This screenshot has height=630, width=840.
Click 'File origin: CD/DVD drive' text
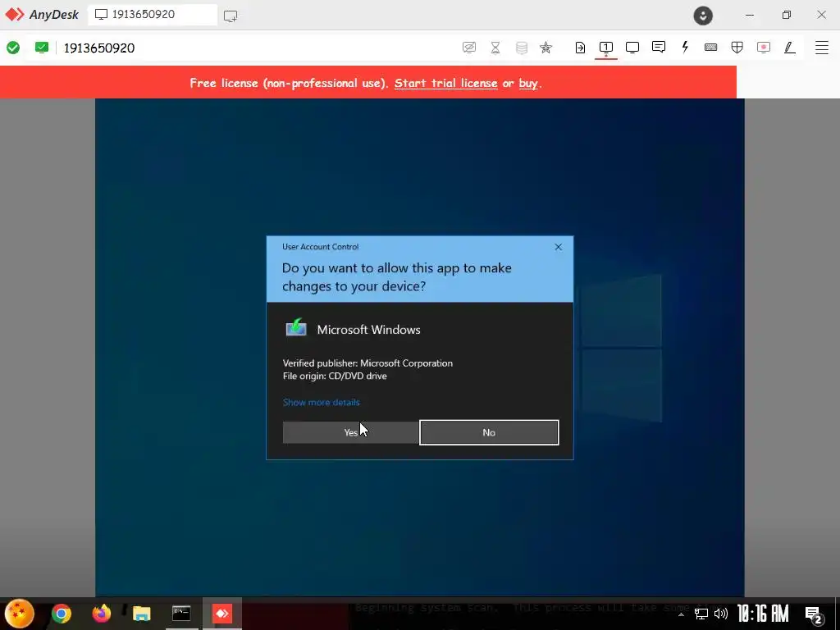[x=335, y=376]
